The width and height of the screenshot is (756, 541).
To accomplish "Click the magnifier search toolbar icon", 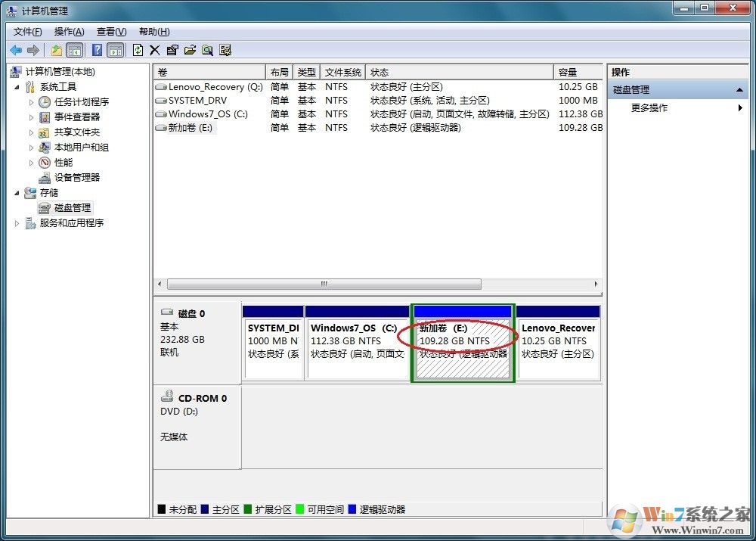I will 207,50.
